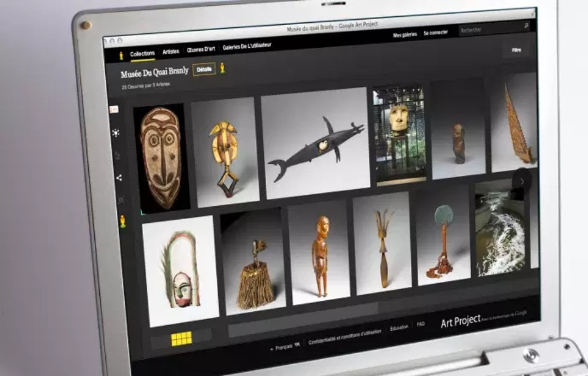
Task: Open the Mes galeries link
Action: coord(405,35)
